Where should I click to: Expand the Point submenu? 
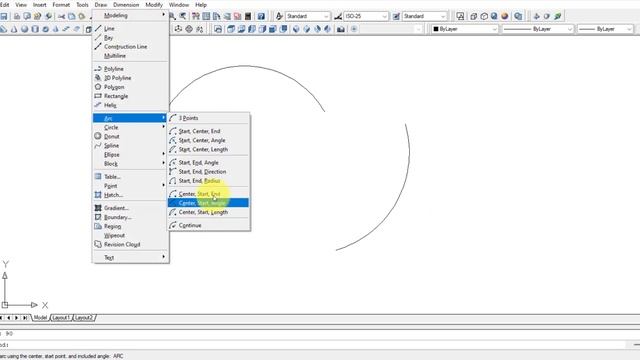point(130,186)
